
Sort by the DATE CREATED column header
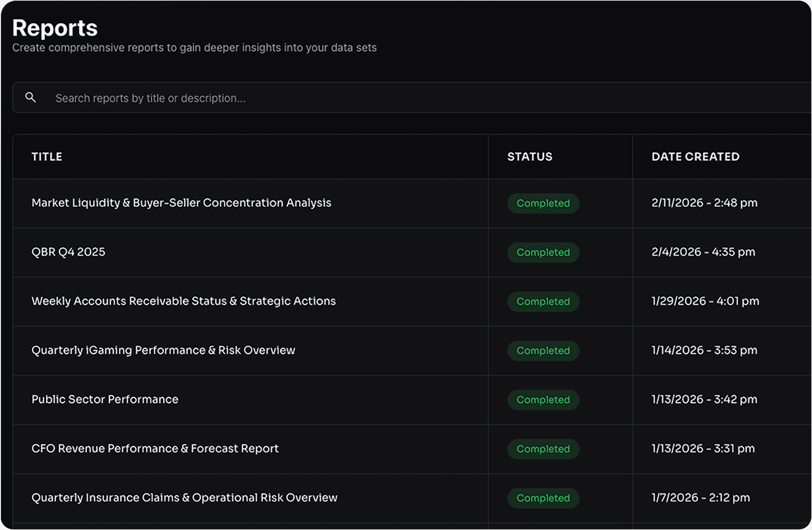(x=695, y=157)
